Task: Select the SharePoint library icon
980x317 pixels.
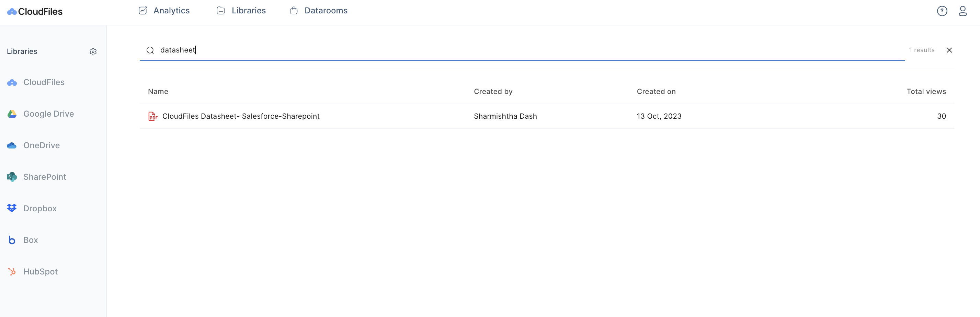Action: click(11, 177)
